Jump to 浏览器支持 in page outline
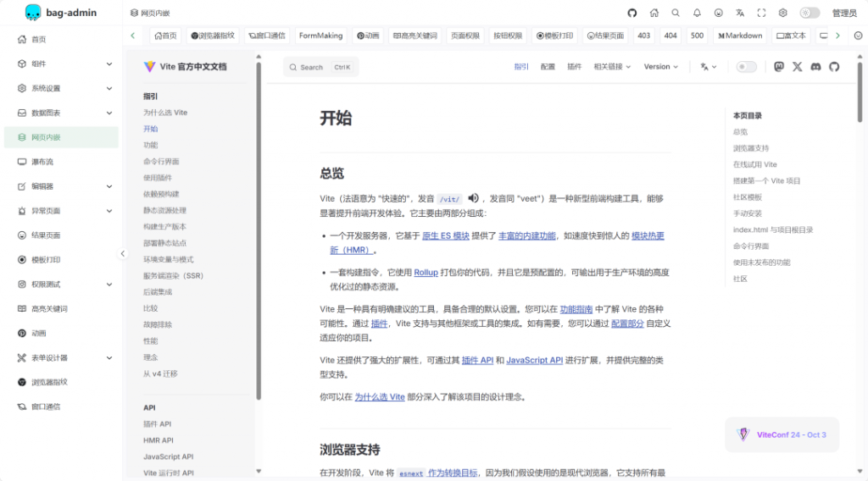The width and height of the screenshot is (868, 481). 751,148
